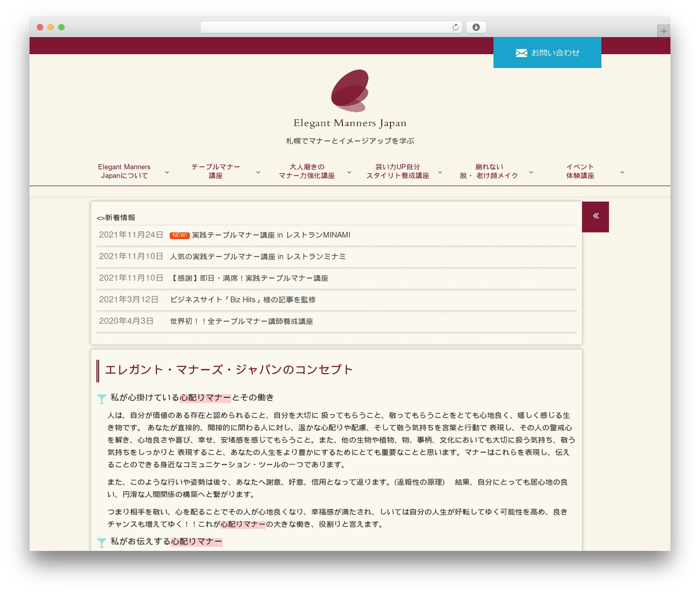Open news ビジネスサイト「Biz Hits」様の記事を監修
The width and height of the screenshot is (700, 593).
243,300
